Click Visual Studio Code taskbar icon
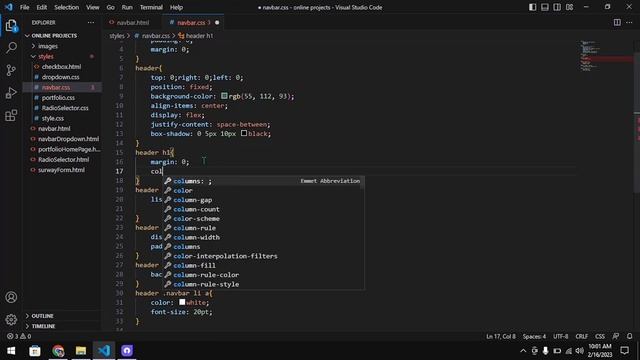The image size is (640, 360). [104, 351]
